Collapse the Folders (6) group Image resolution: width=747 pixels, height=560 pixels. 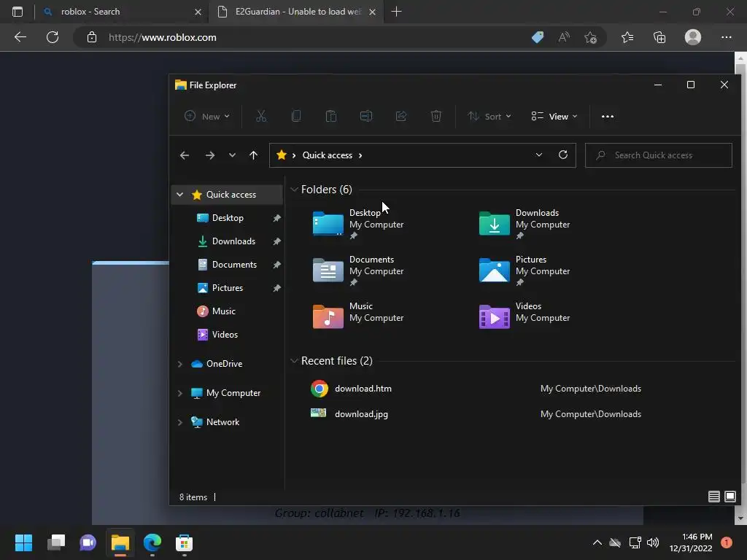(294, 190)
